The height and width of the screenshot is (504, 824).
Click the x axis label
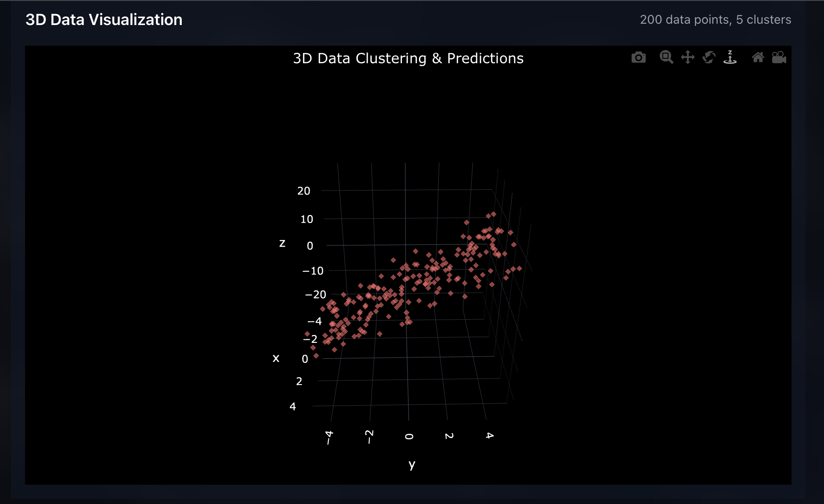(276, 358)
